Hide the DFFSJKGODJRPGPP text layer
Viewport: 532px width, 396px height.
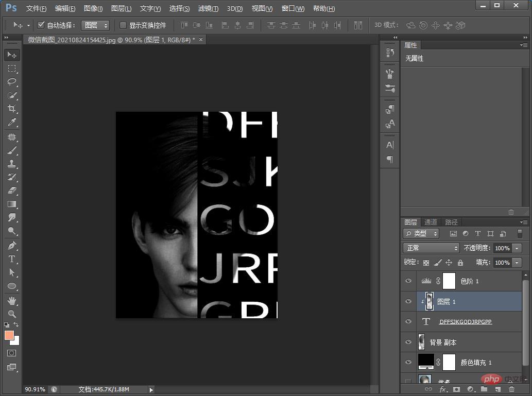(x=408, y=321)
